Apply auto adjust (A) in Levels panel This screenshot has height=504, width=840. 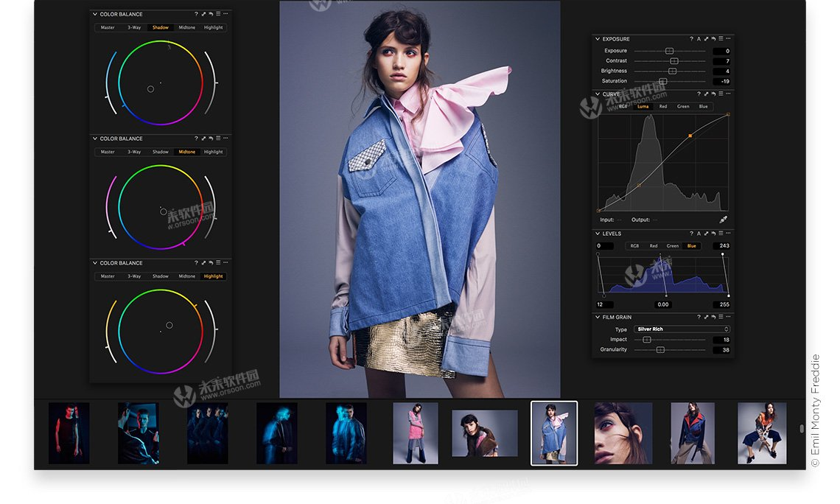coord(699,234)
